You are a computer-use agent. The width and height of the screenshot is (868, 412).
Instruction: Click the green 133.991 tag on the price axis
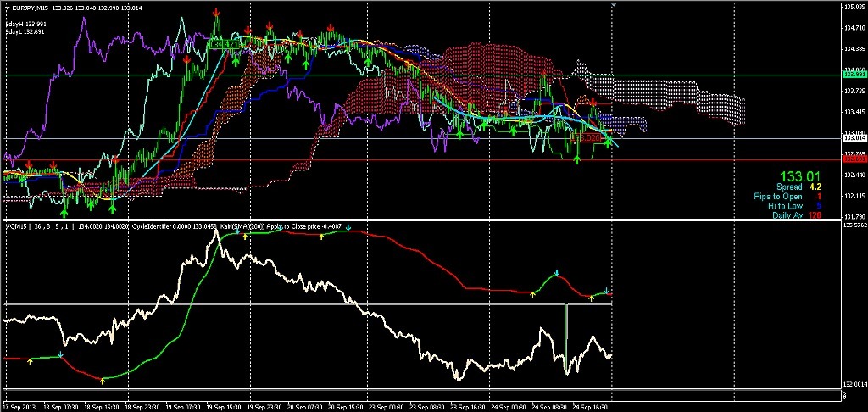click(x=853, y=74)
